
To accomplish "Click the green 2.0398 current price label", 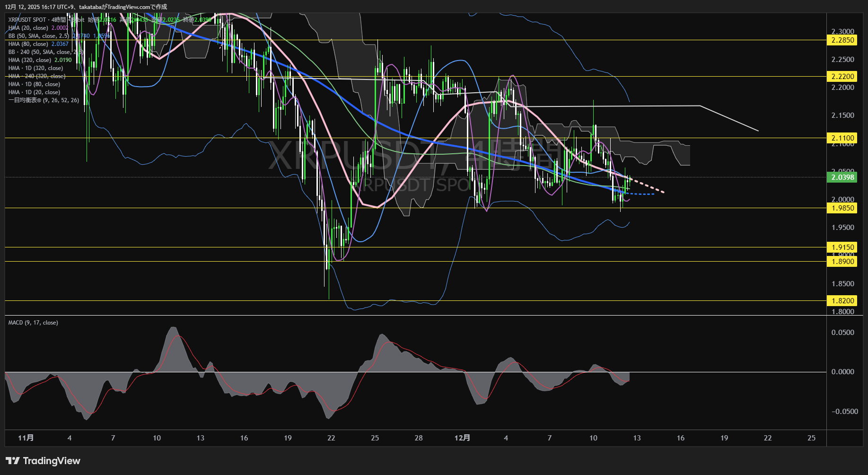I will (x=842, y=177).
